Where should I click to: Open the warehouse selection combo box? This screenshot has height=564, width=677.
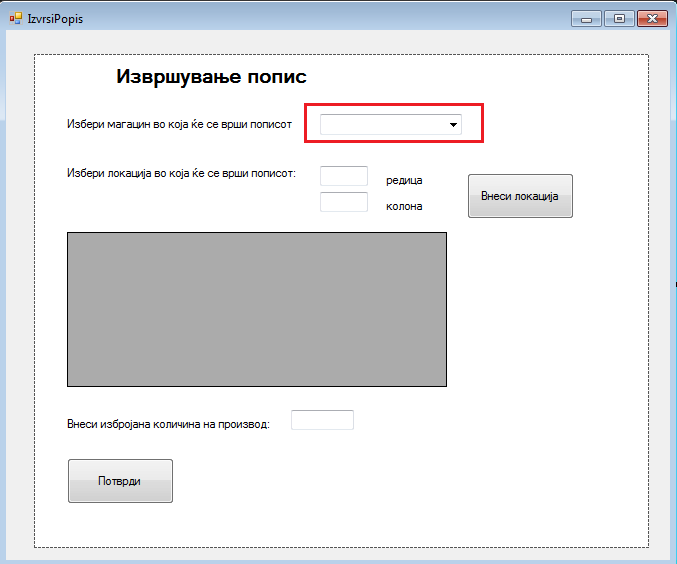(x=383, y=125)
